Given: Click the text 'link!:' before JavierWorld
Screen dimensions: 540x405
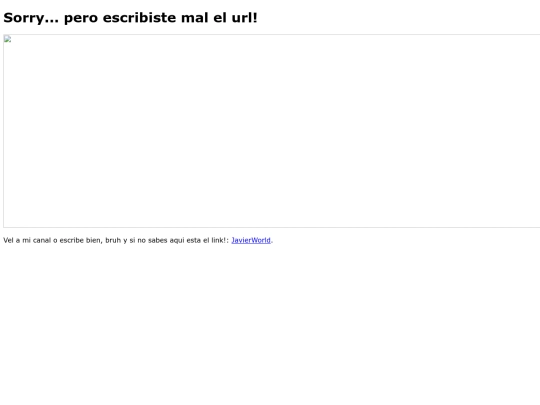Looking at the screenshot, I should [220, 240].
